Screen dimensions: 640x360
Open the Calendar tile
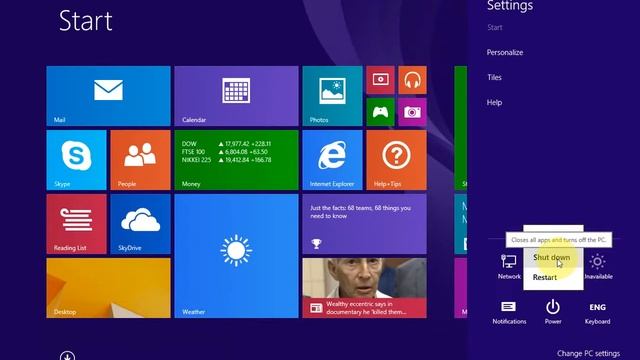[x=236, y=96]
